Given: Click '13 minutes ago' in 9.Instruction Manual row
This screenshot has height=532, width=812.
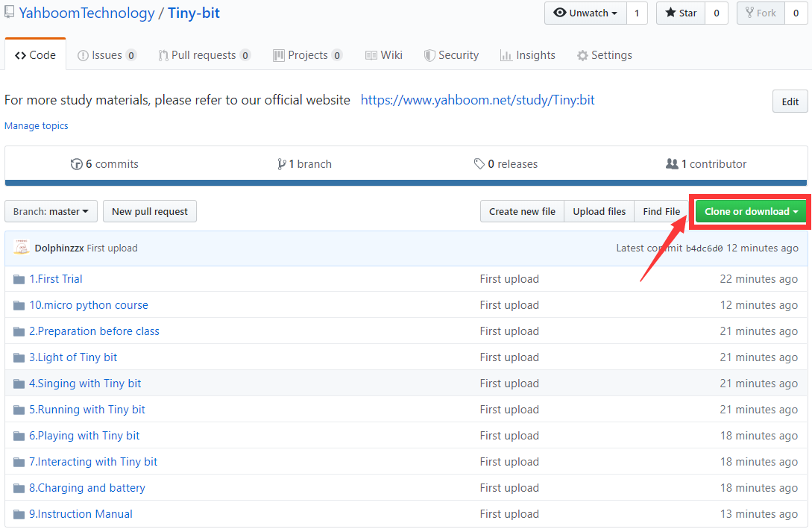Looking at the screenshot, I should click(758, 514).
